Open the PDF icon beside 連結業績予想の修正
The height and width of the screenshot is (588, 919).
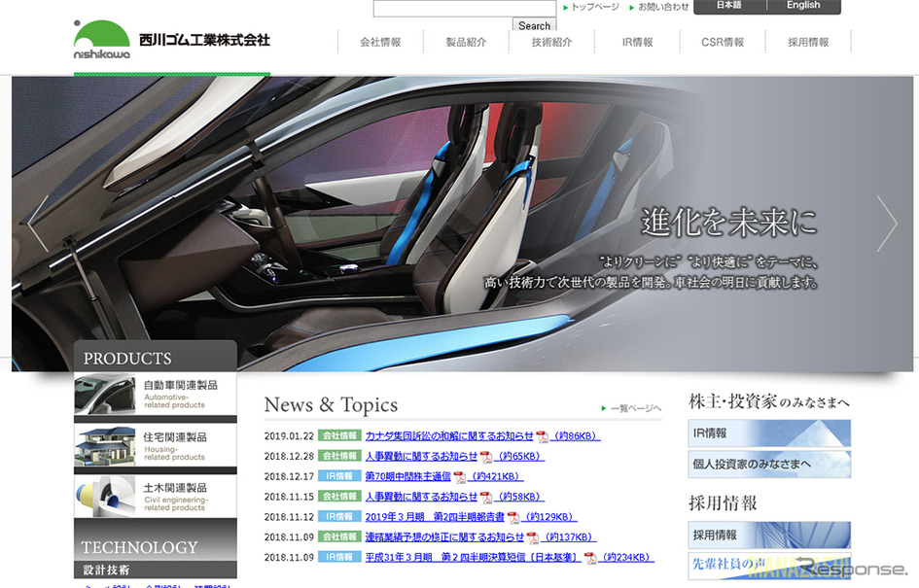tap(532, 537)
